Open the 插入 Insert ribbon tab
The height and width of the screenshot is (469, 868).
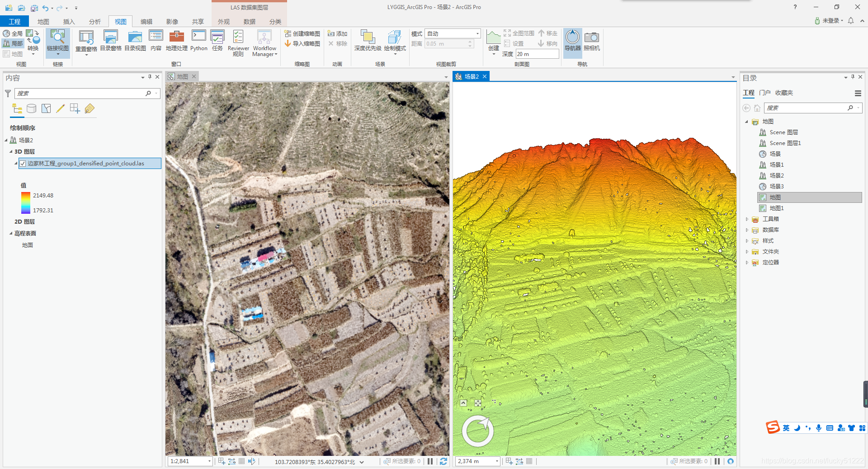(69, 21)
